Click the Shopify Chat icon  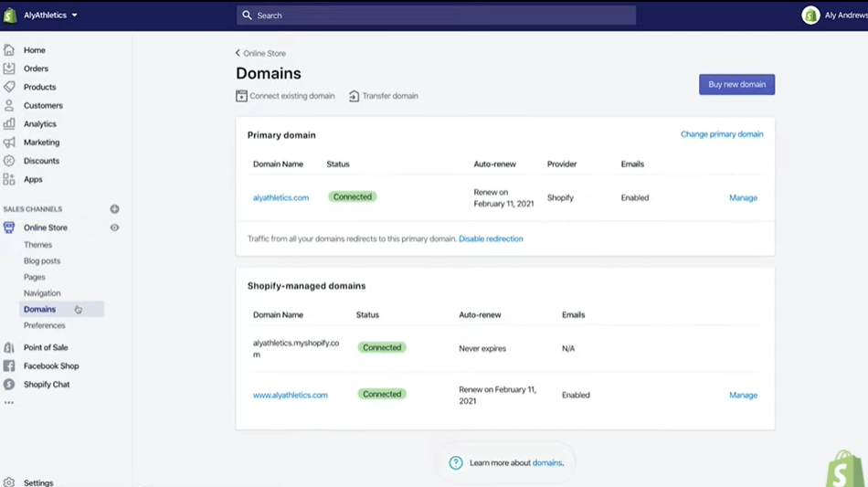click(x=9, y=384)
